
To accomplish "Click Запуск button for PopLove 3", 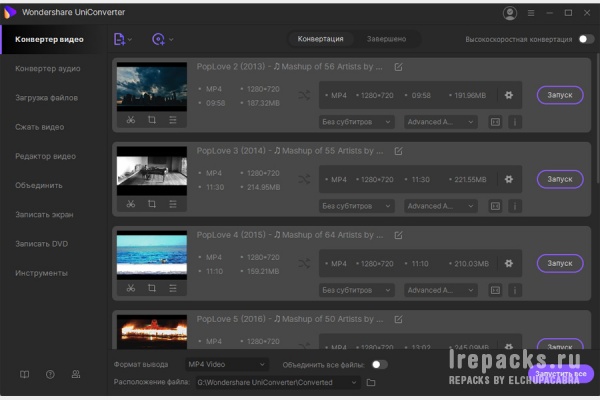I will (x=560, y=179).
